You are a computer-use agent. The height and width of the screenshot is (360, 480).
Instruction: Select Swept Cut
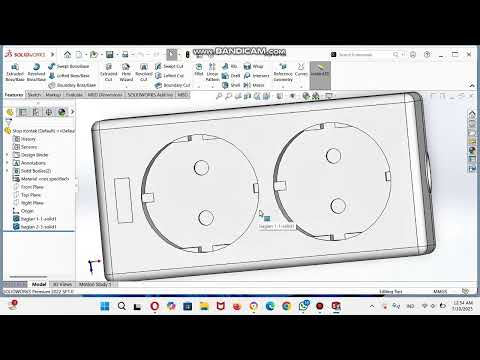(x=169, y=66)
